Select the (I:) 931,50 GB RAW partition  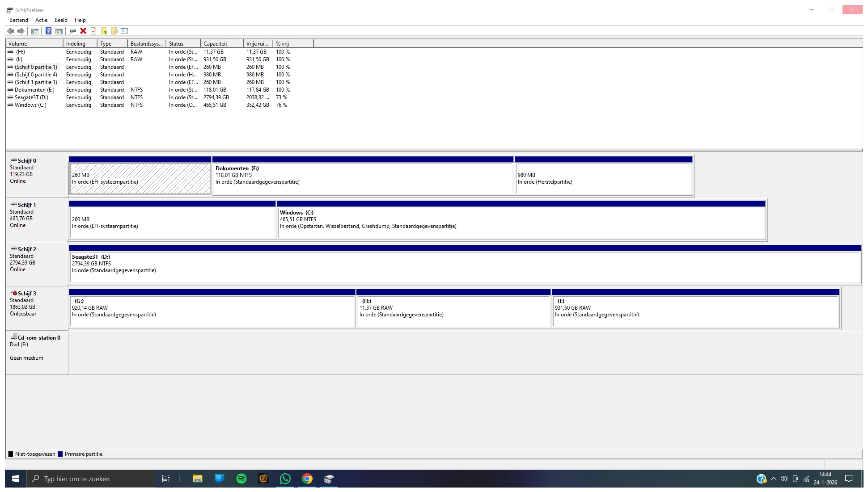(696, 308)
